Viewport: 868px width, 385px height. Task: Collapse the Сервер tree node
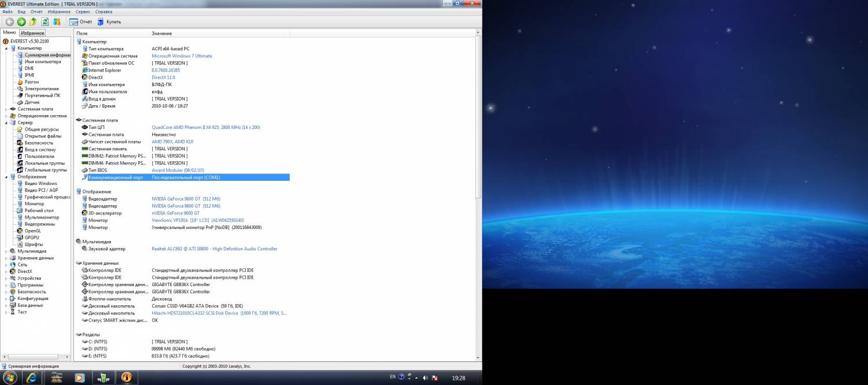(7, 123)
